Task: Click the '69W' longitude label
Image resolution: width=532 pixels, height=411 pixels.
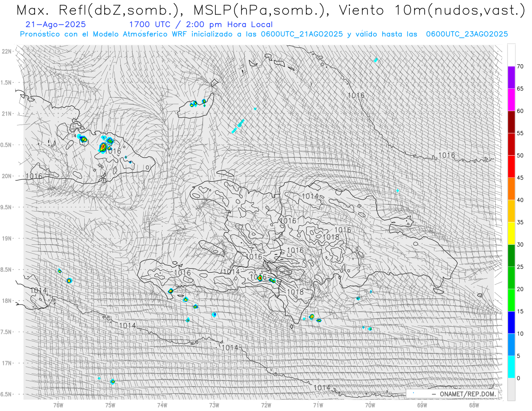Action: tap(422, 405)
